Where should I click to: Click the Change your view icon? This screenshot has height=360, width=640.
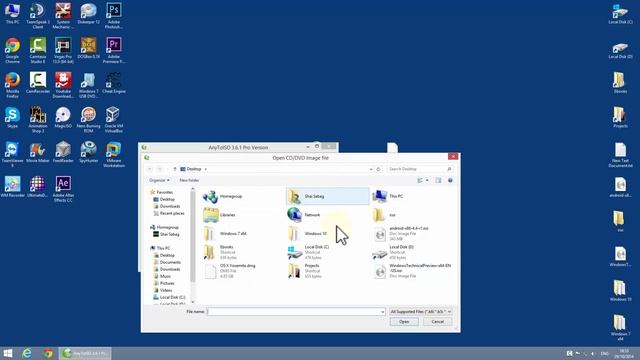pos(420,180)
